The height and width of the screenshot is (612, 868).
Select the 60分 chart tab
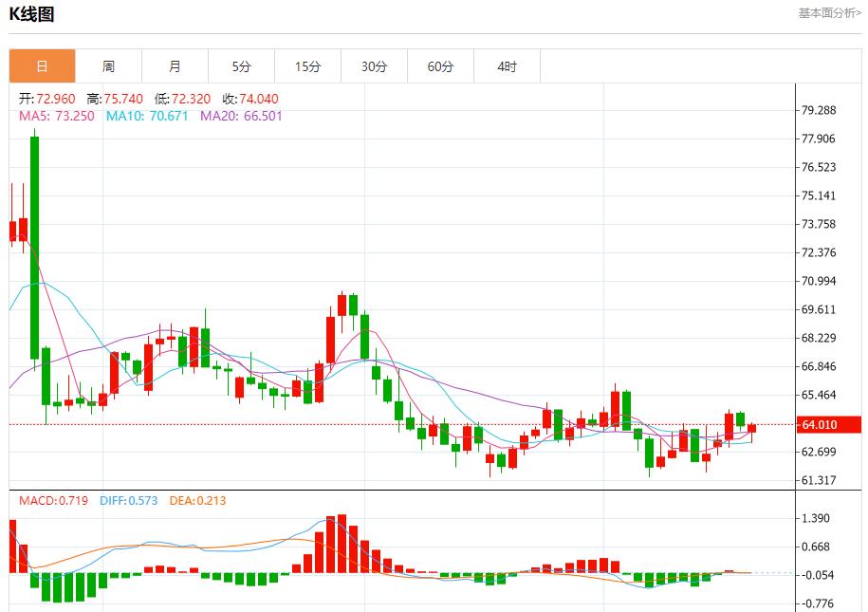pos(440,65)
